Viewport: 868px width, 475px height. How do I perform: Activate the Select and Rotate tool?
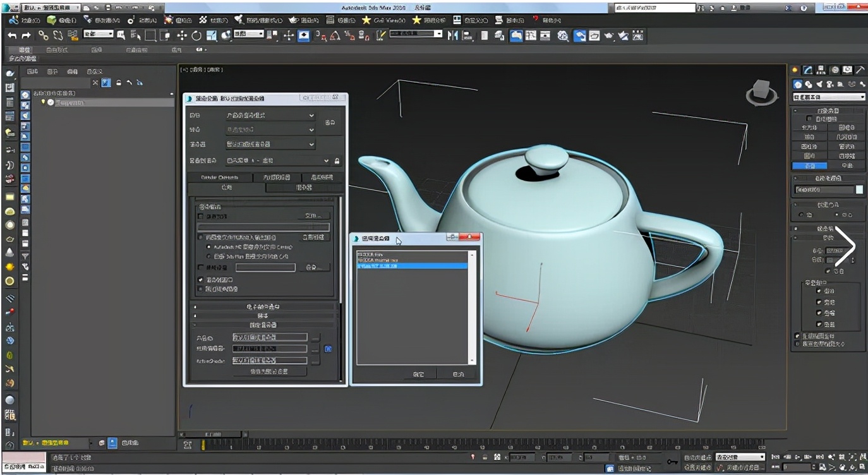pyautogui.click(x=196, y=36)
